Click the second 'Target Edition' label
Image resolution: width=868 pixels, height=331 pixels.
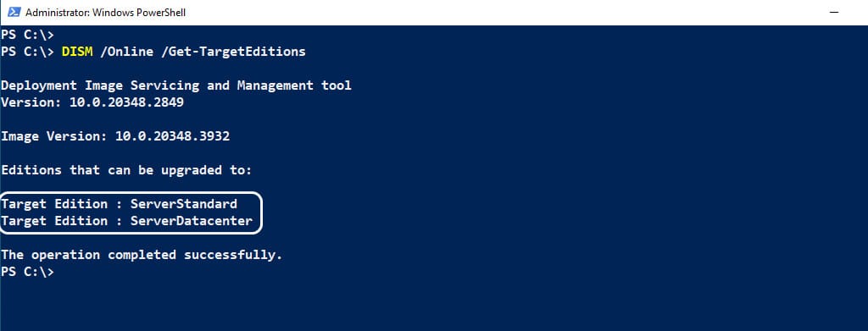click(x=54, y=221)
